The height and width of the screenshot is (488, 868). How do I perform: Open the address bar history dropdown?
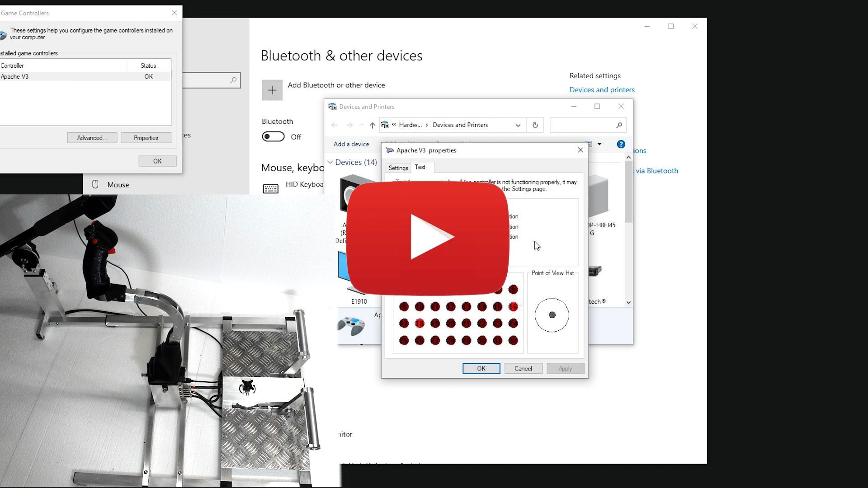pos(518,125)
